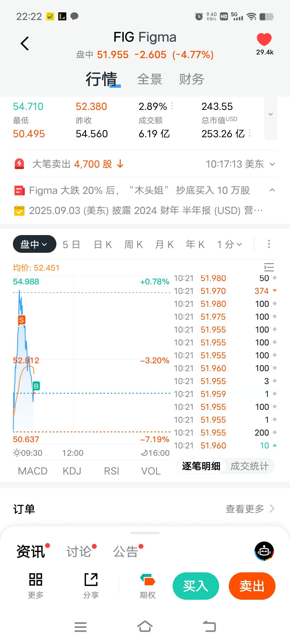Expand the quote details chevron
The height and width of the screenshot is (644, 290).
click(x=271, y=114)
